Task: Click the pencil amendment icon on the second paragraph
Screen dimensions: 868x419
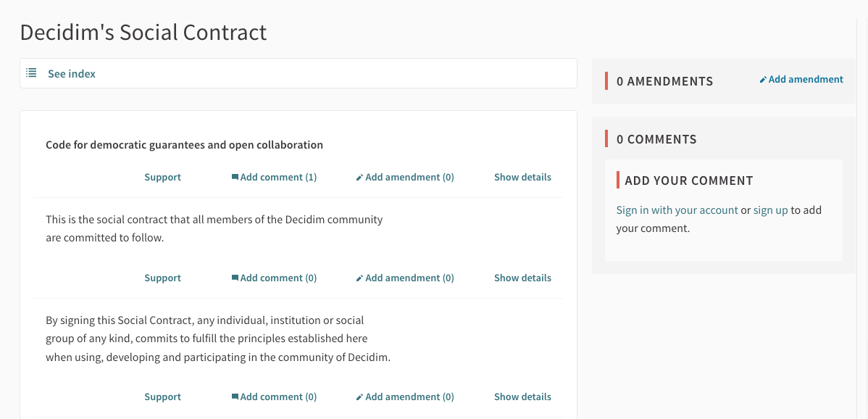Action: [x=360, y=277]
